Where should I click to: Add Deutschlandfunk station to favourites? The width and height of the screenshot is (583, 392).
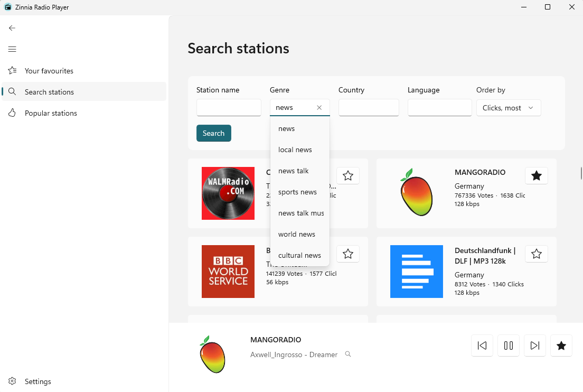pos(536,254)
